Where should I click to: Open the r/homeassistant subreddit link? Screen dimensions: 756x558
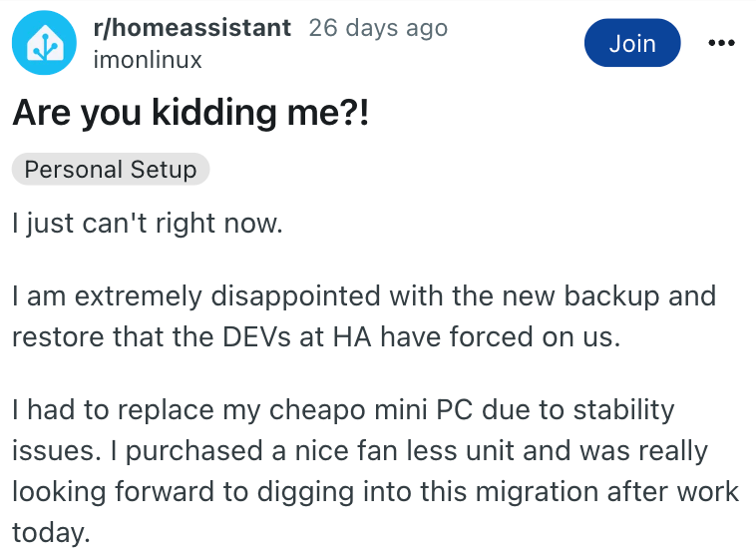click(191, 28)
